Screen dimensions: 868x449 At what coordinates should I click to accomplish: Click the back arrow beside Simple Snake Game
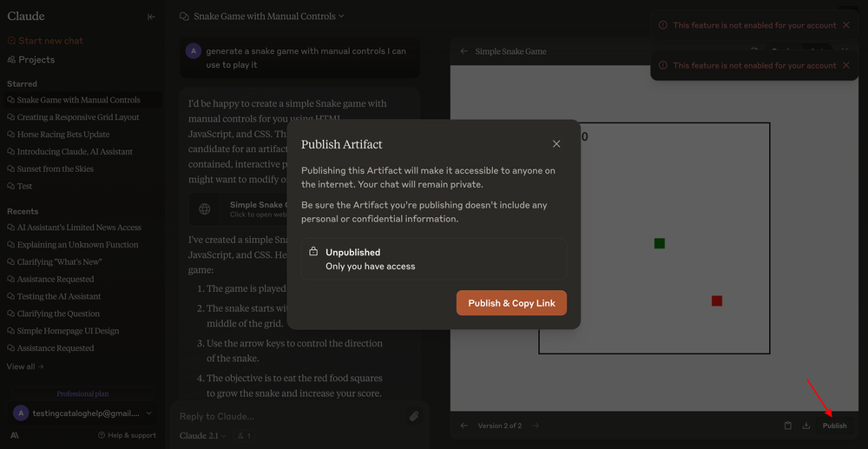[x=464, y=51]
